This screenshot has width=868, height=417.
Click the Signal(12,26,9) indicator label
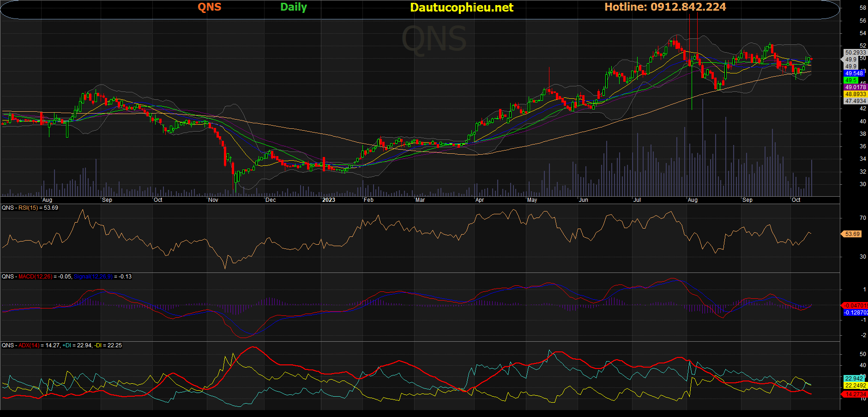(93, 277)
